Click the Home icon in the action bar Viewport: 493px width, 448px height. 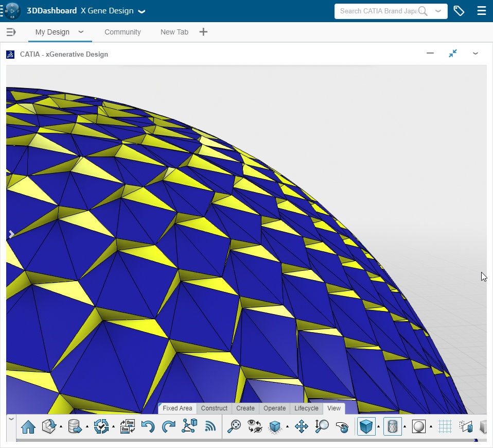point(28,427)
